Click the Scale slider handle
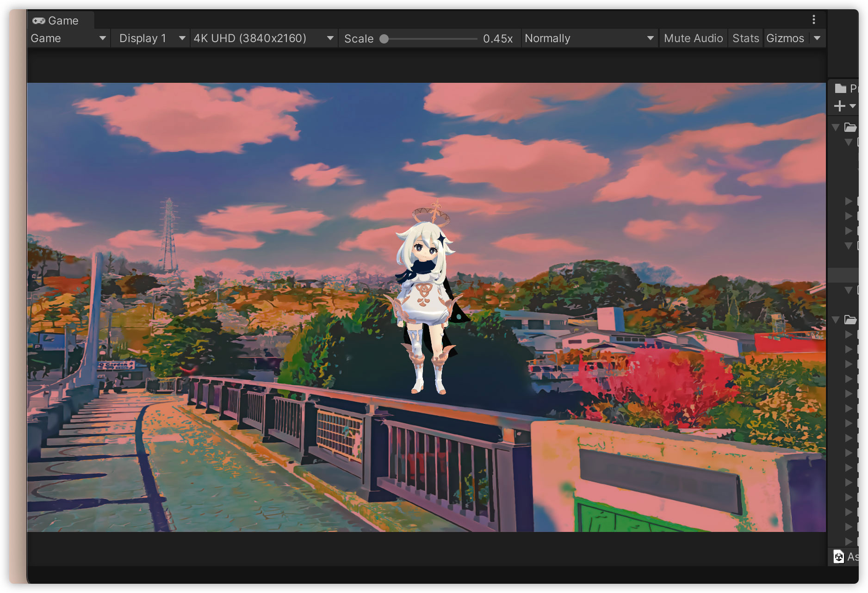The height and width of the screenshot is (593, 868). pyautogui.click(x=384, y=39)
